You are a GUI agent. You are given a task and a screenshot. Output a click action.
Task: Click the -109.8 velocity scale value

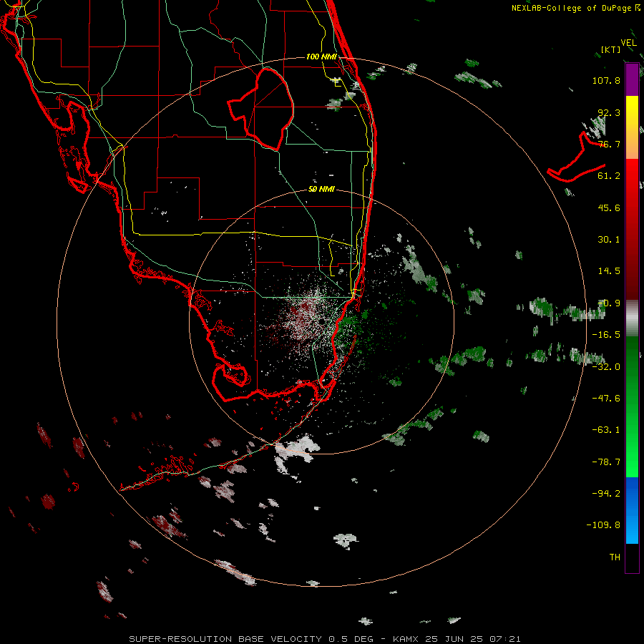[603, 525]
